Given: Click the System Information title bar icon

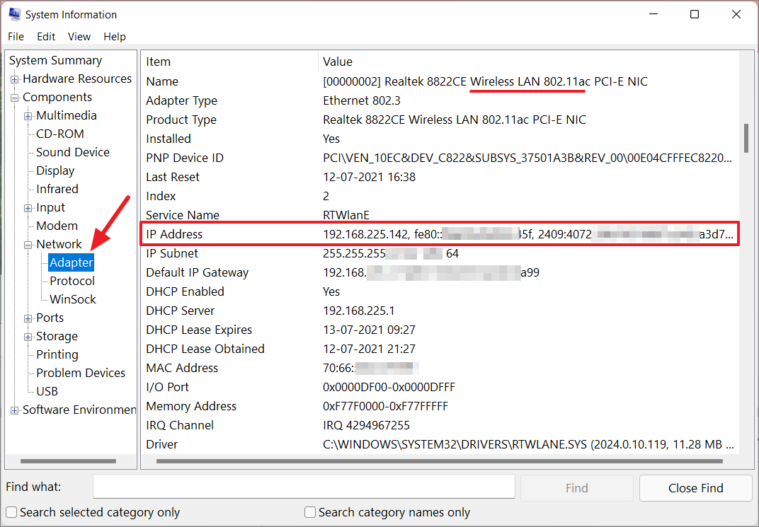Looking at the screenshot, I should (x=15, y=14).
